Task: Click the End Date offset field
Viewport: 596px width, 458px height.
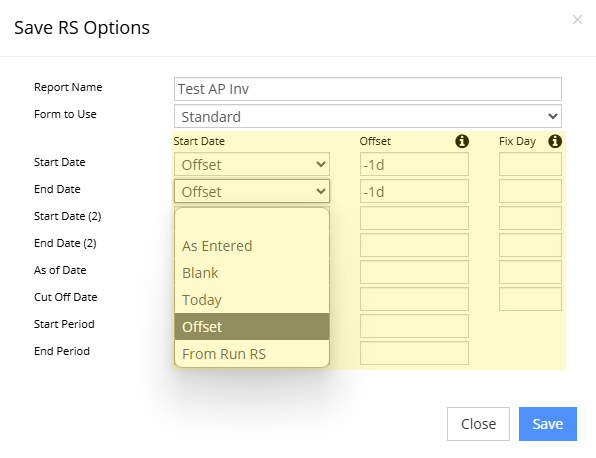Action: pyautogui.click(x=414, y=191)
